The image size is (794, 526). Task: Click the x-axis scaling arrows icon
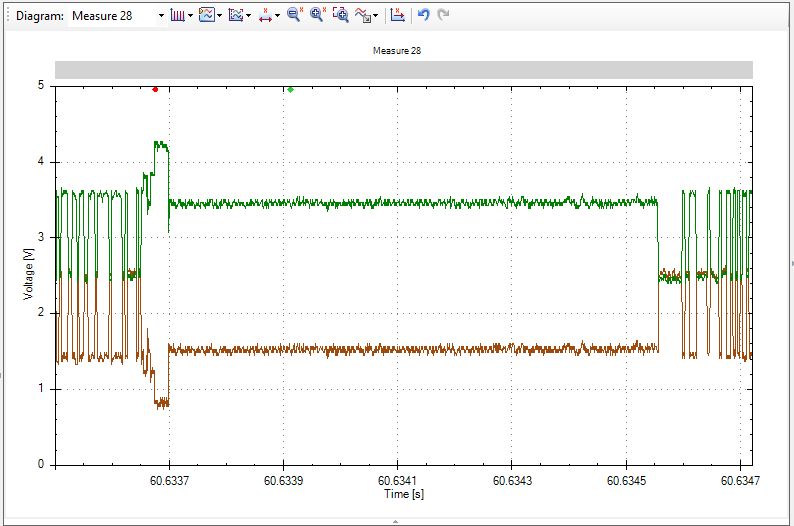click(265, 15)
